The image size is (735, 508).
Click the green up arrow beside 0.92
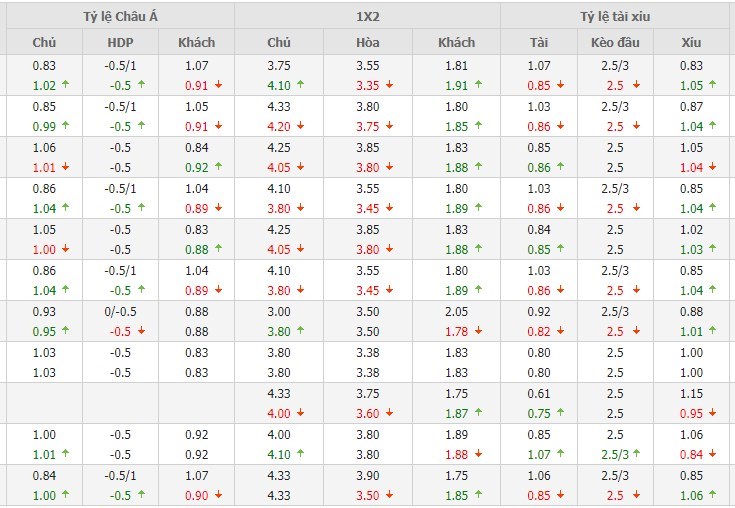tap(217, 167)
